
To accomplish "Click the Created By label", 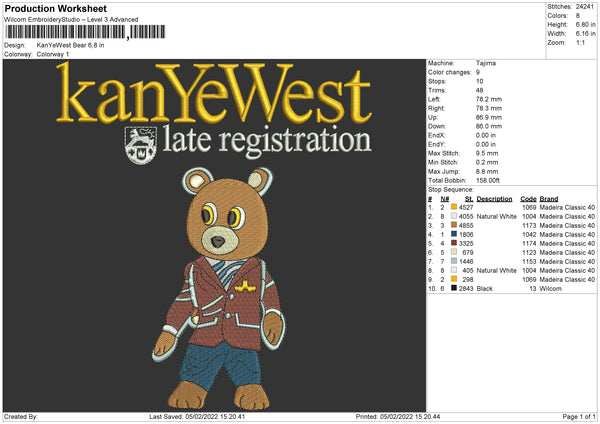I will [x=21, y=417].
